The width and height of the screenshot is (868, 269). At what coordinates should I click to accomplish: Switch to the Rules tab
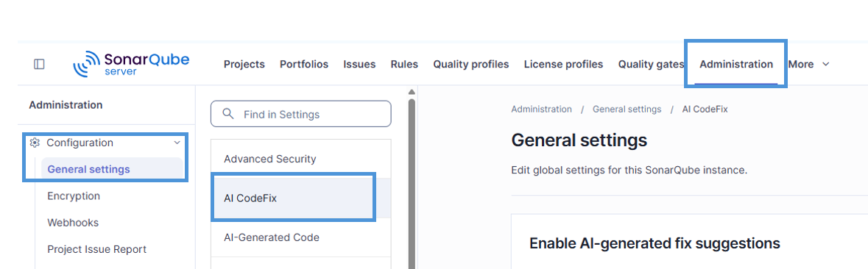click(x=404, y=64)
